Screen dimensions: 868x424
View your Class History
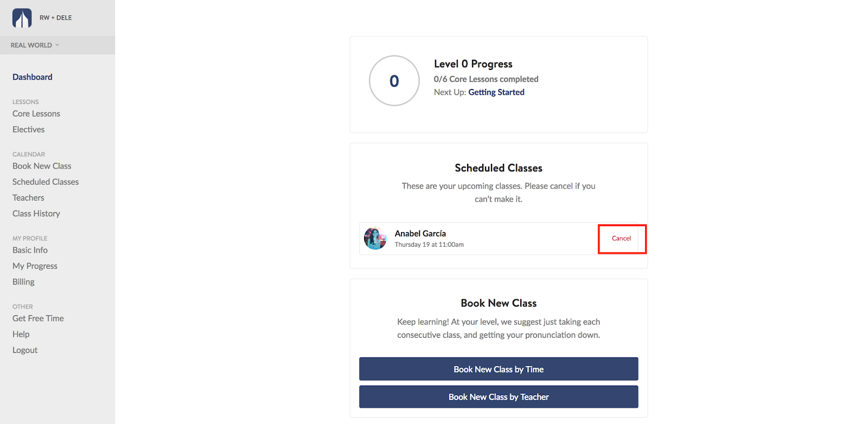pyautogui.click(x=36, y=213)
